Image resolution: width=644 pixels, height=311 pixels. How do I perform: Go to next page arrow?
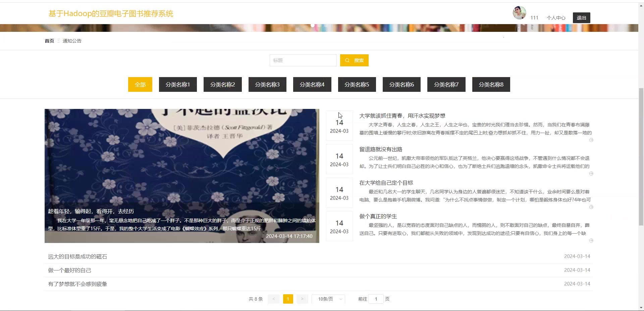point(302,299)
